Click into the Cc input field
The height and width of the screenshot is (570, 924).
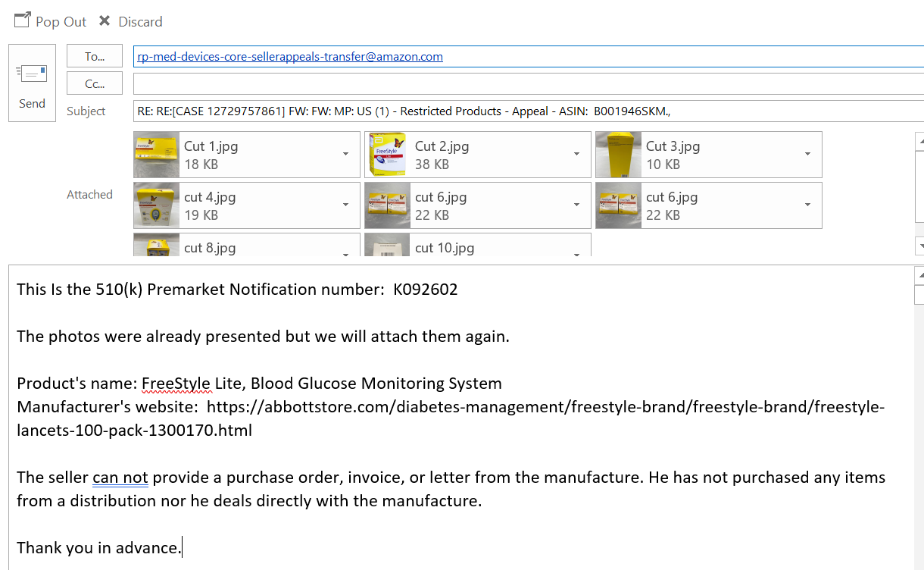coord(529,83)
